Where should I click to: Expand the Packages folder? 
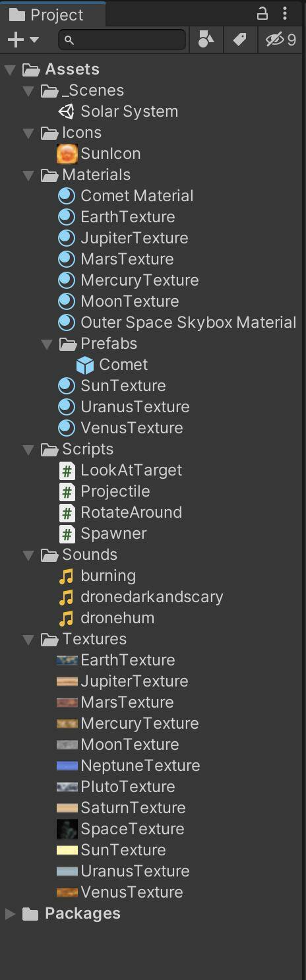coord(11,914)
